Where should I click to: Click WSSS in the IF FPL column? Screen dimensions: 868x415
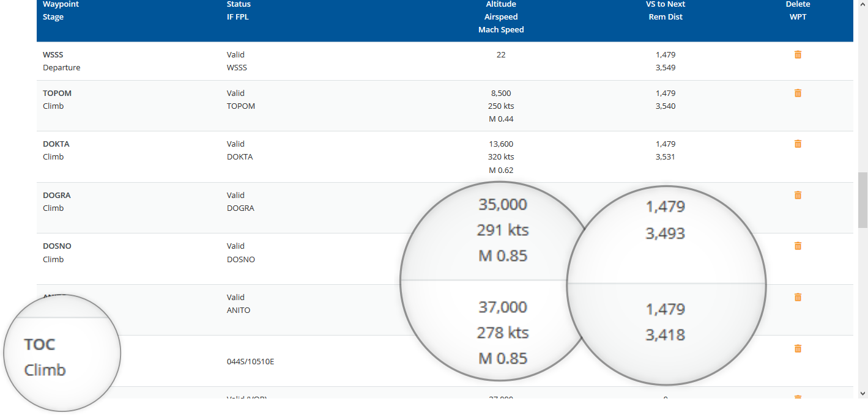(x=237, y=68)
